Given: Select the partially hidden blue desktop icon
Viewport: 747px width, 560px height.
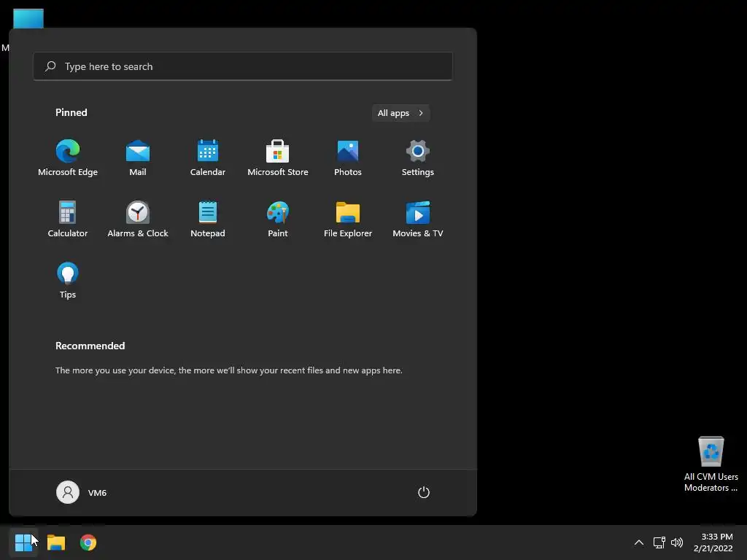Looking at the screenshot, I should click(28, 18).
